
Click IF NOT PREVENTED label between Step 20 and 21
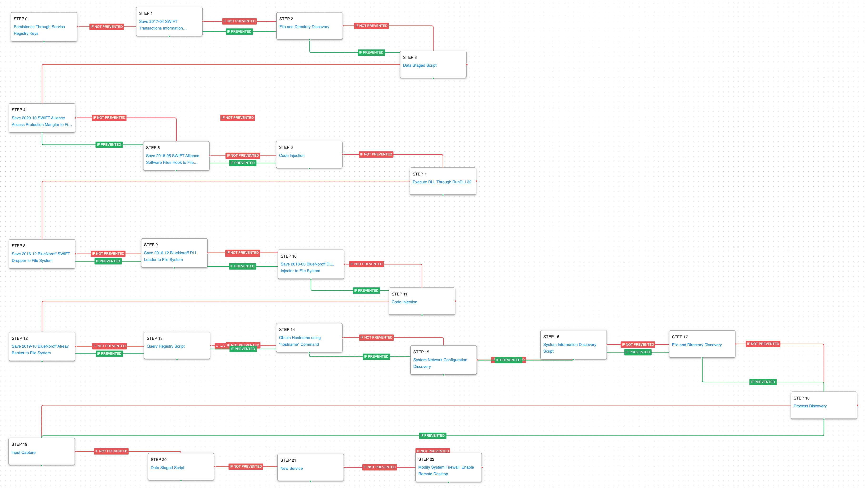[245, 467]
